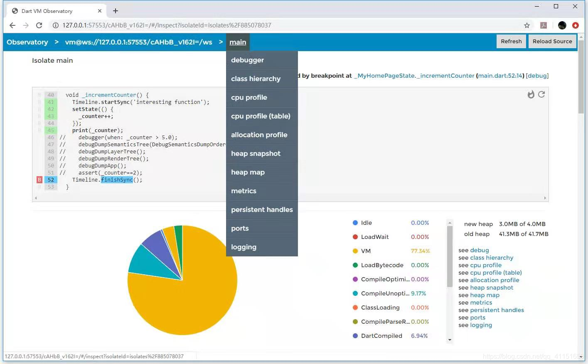Viewport: 588px width, 364px height.
Task: Select ports from the dropdown menu
Action: 262,228
